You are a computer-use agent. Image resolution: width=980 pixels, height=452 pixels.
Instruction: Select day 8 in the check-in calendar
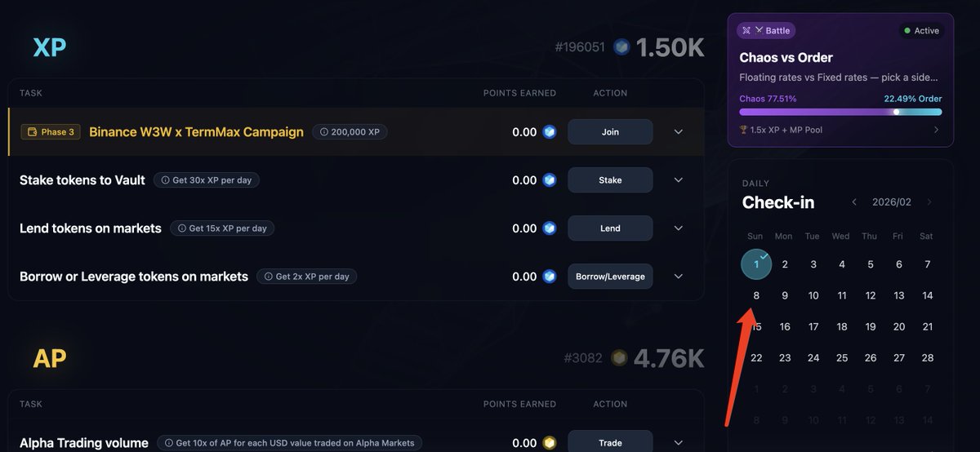pyautogui.click(x=756, y=296)
